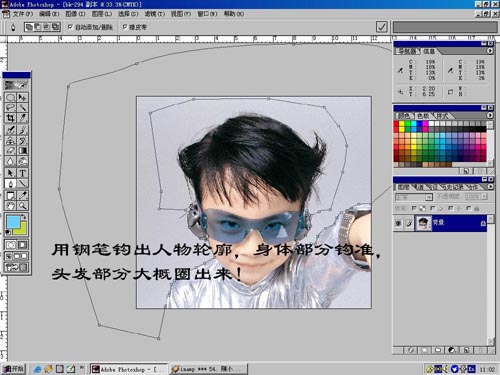Image resolution: width=500 pixels, height=375 pixels.
Task: Select the Crop tool in the toolbox
Action: (x=11, y=118)
